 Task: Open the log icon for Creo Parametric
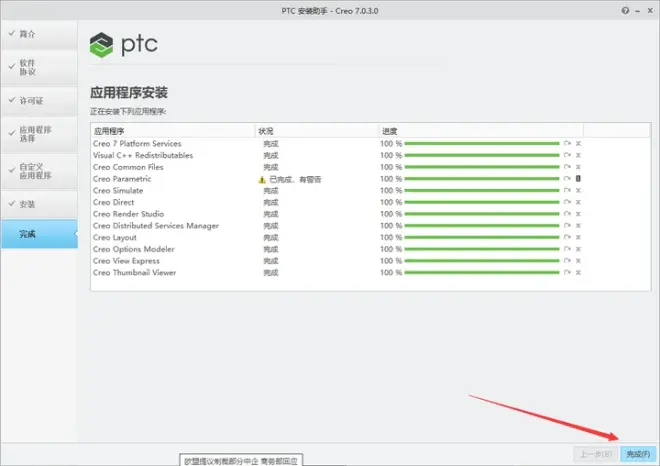pyautogui.click(x=578, y=178)
